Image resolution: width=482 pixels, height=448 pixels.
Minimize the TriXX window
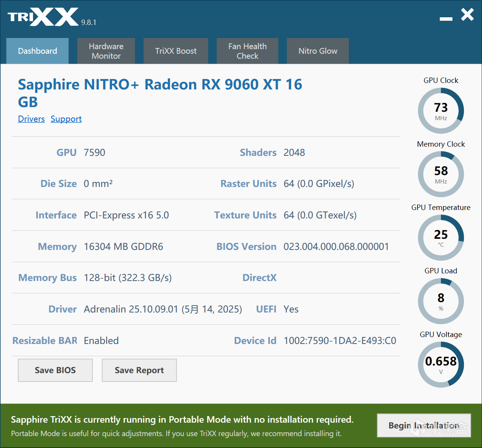tap(446, 18)
